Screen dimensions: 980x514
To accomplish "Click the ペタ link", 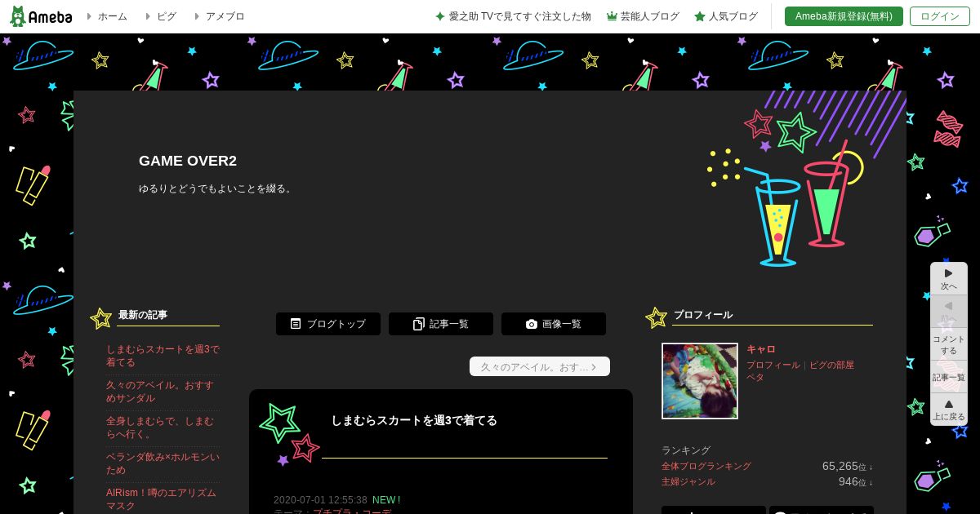I will [x=755, y=377].
